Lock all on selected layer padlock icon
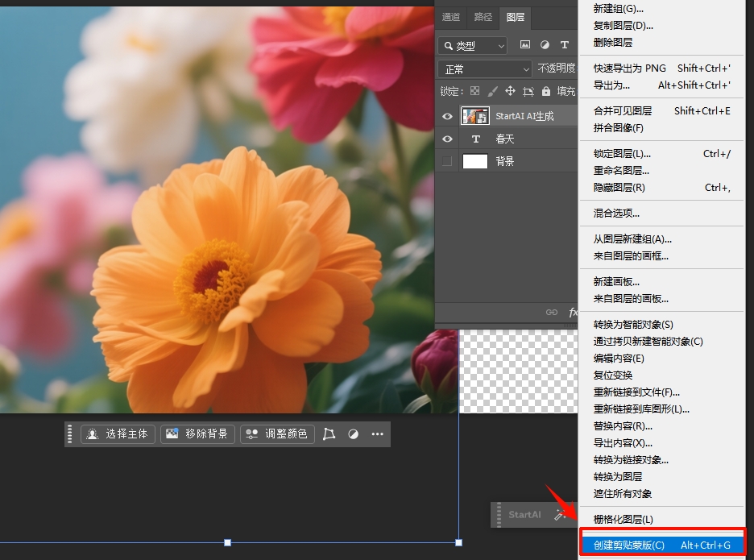The image size is (754, 560). [x=546, y=91]
